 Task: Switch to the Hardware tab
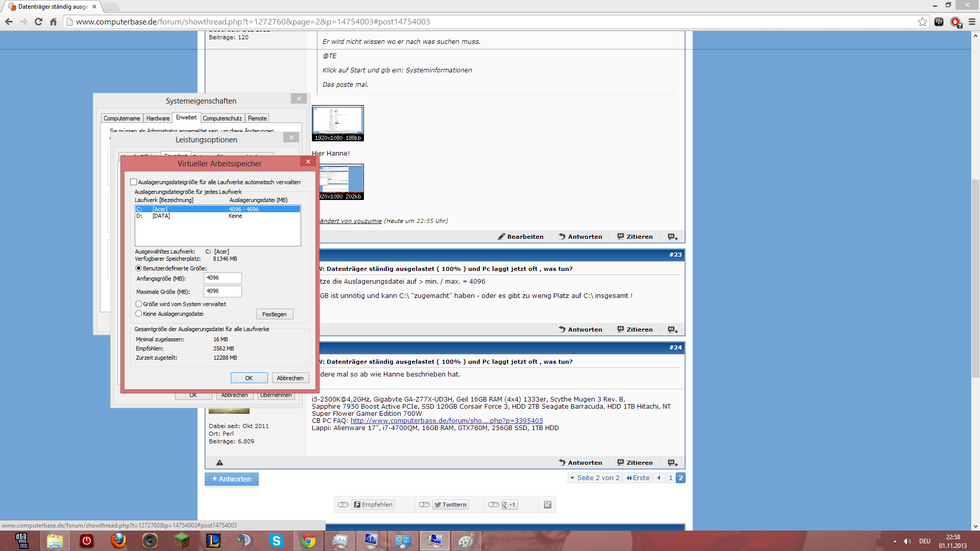pyautogui.click(x=158, y=118)
